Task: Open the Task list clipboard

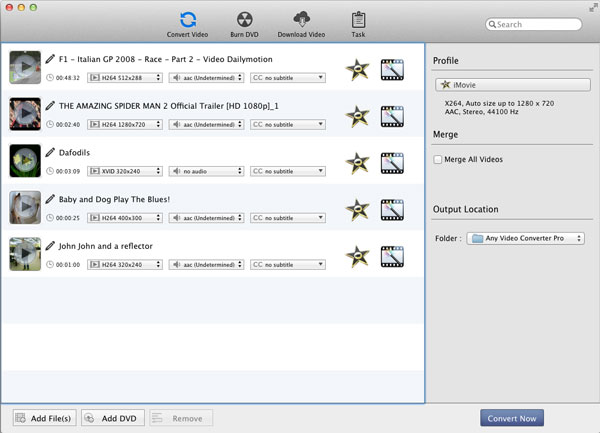Action: click(358, 25)
